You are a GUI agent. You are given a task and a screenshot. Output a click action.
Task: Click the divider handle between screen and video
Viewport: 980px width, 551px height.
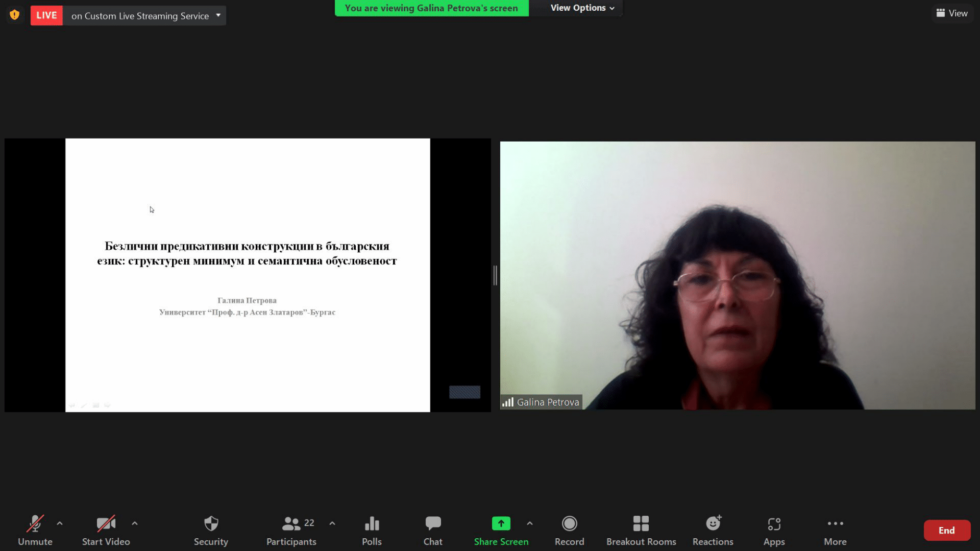pos(495,275)
